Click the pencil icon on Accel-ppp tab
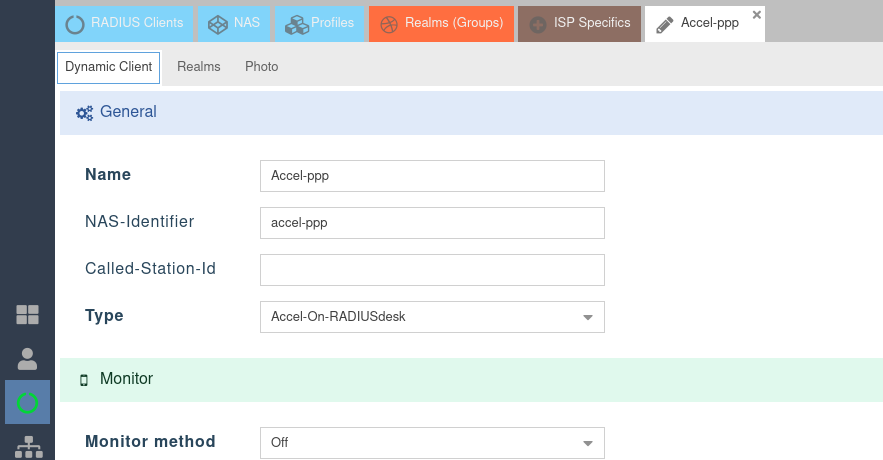This screenshot has height=460, width=883. (665, 24)
